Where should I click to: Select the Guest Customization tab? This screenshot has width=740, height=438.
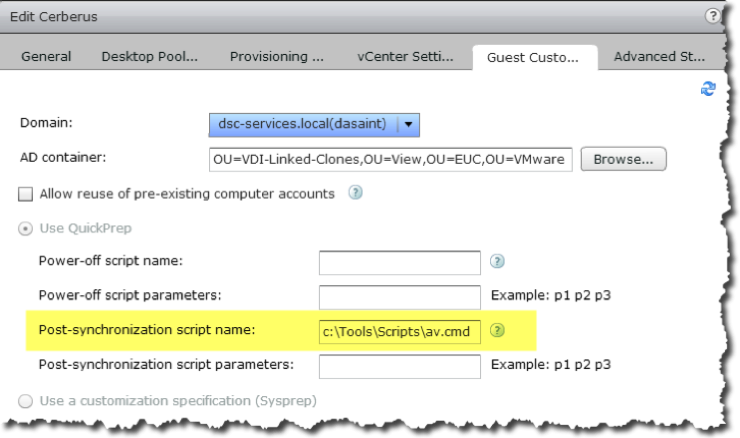(534, 58)
